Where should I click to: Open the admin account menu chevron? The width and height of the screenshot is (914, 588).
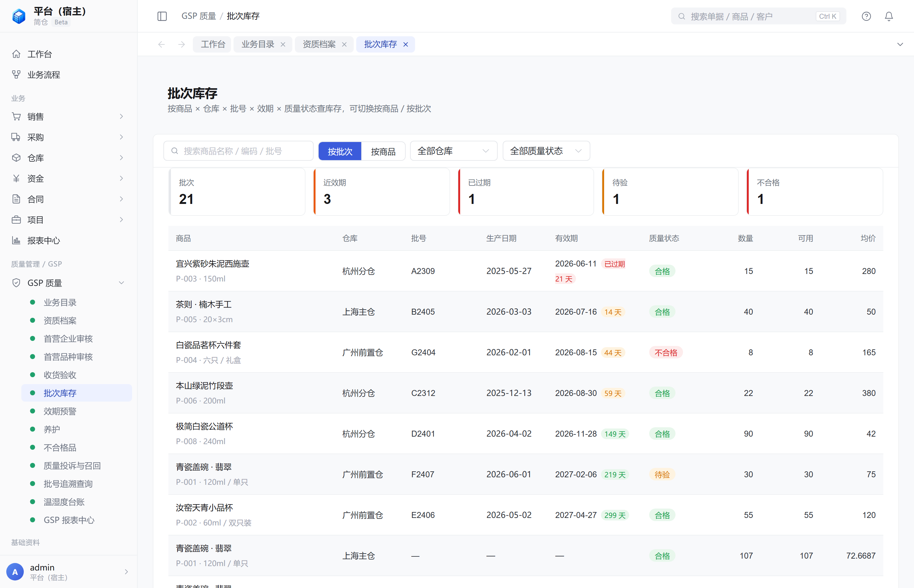126,572
